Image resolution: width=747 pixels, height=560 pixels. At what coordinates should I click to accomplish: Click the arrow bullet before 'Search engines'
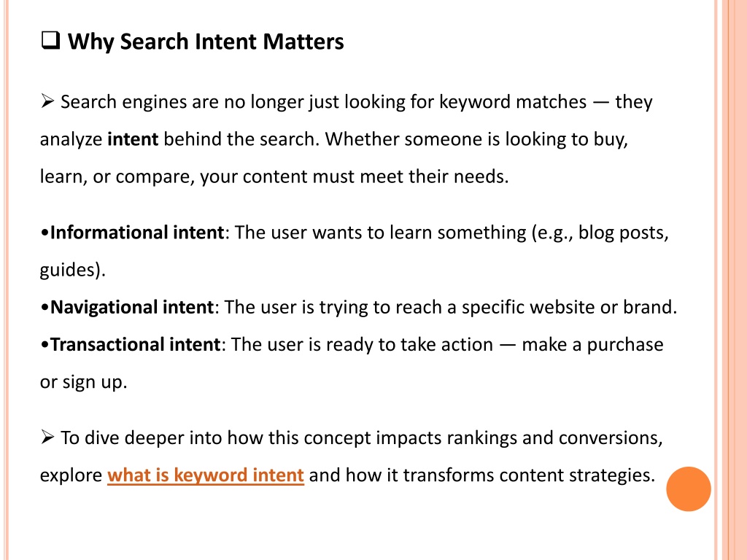click(47, 101)
